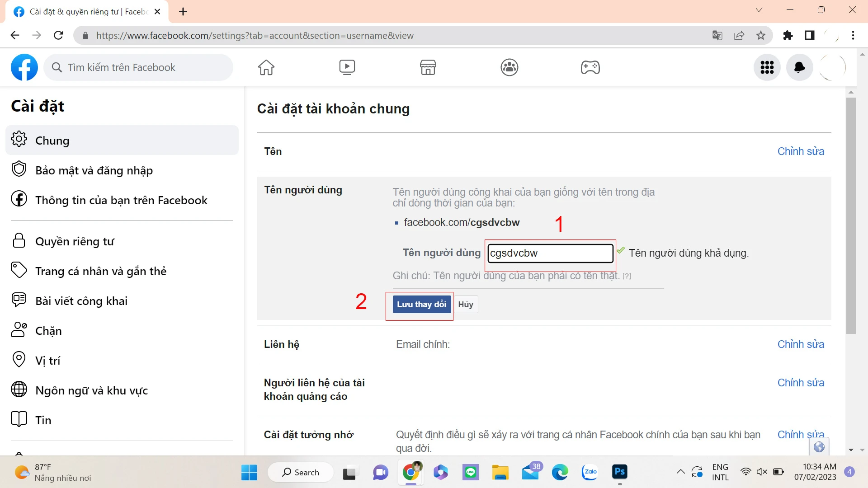Screen dimensions: 868x488
Task: Open the Chrome tab search chevron
Action: [759, 10]
